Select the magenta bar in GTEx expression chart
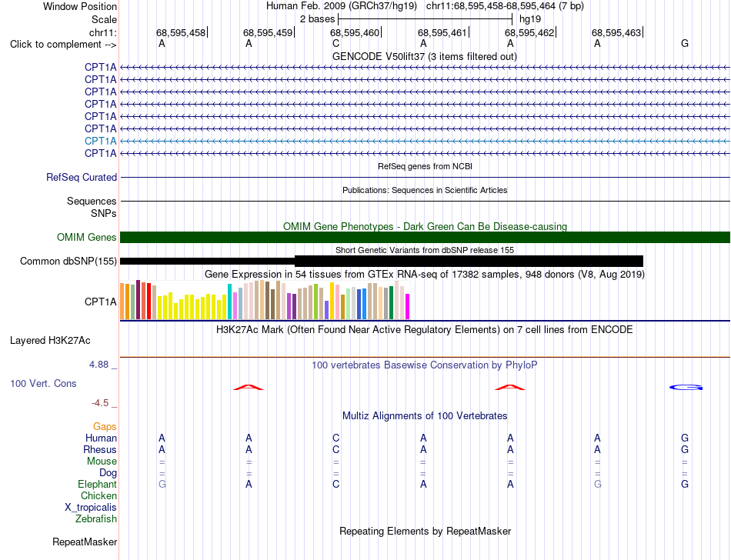 click(x=408, y=307)
